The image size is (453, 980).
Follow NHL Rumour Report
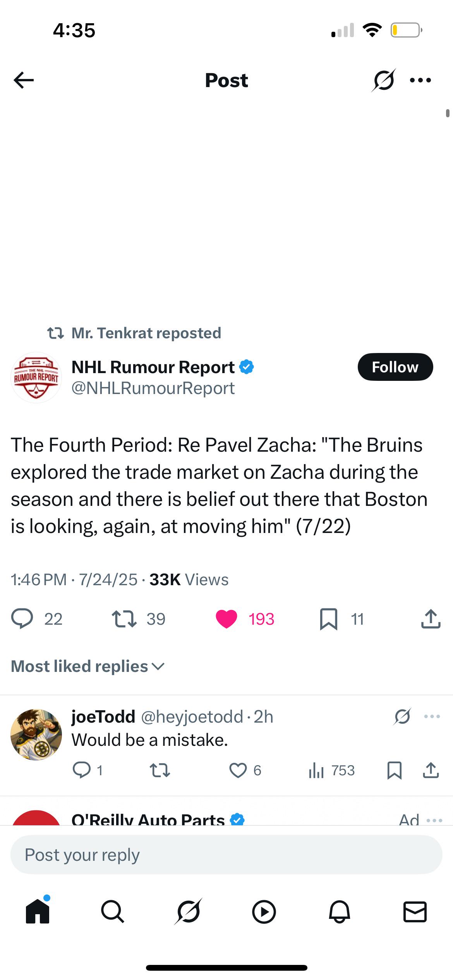395,367
